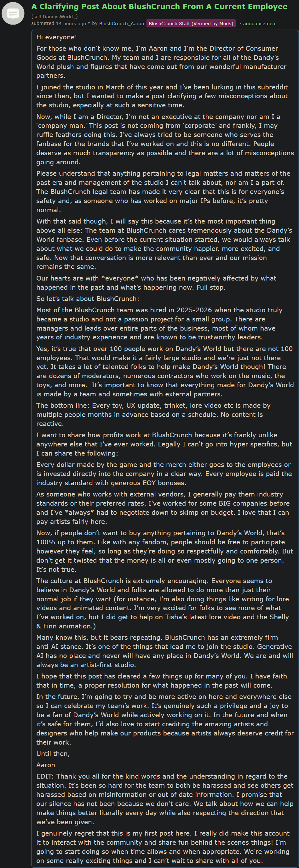Click the paragraph introducing Aaron as Director

click(161, 62)
